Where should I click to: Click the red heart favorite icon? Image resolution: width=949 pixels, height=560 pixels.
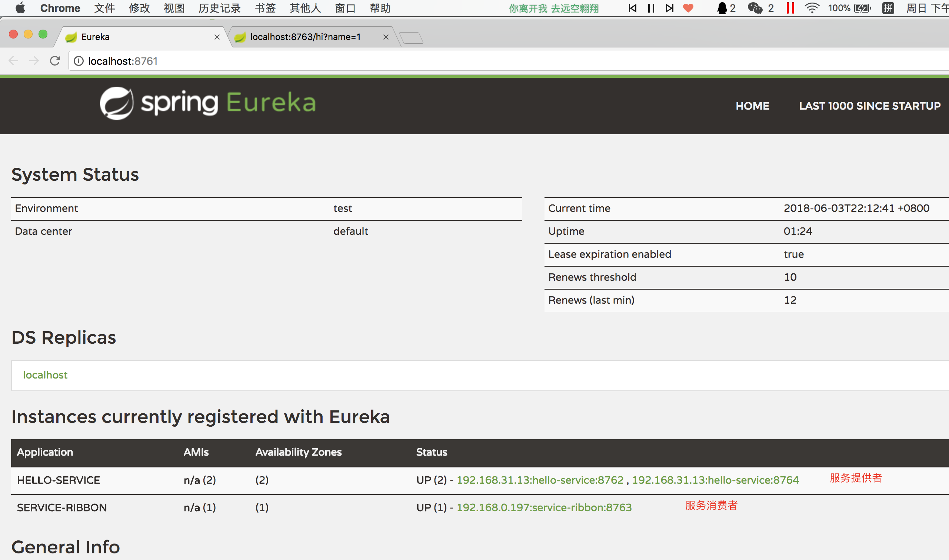coord(688,8)
